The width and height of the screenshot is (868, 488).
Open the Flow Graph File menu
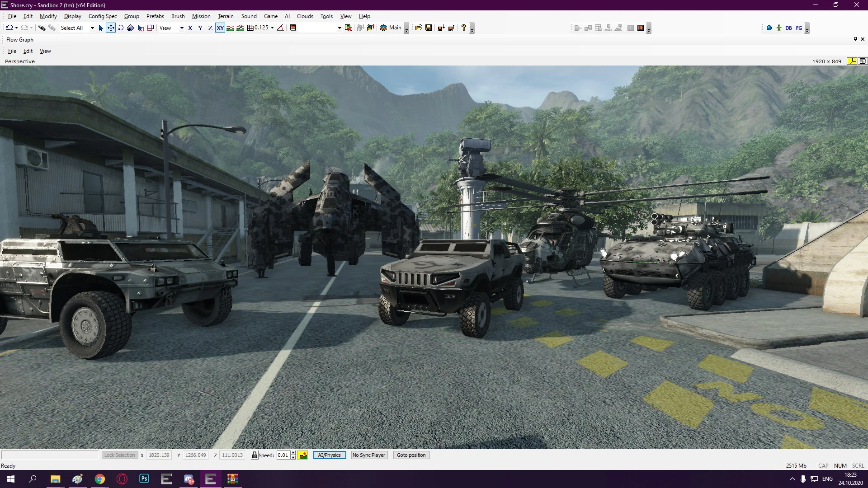pos(12,51)
